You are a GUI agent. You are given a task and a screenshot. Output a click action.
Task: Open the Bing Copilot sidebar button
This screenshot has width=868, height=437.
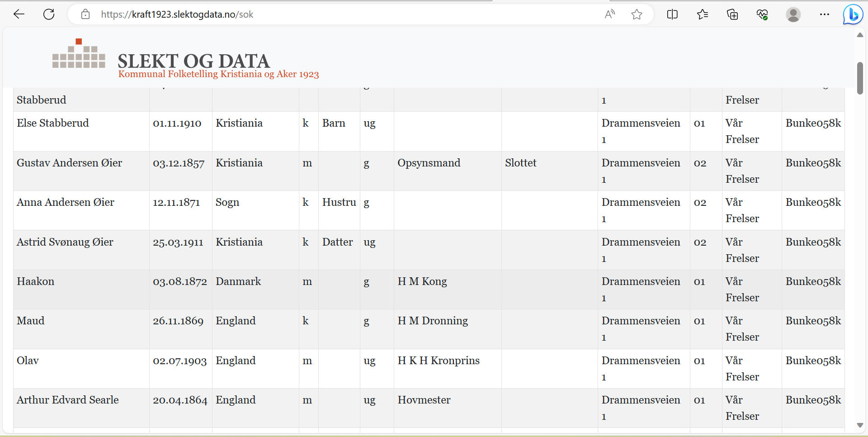pyautogui.click(x=853, y=14)
